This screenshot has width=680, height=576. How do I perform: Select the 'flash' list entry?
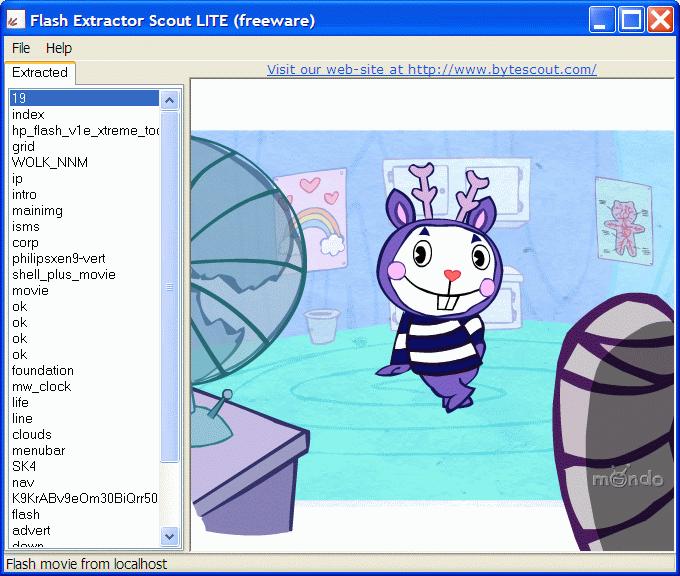point(84,514)
